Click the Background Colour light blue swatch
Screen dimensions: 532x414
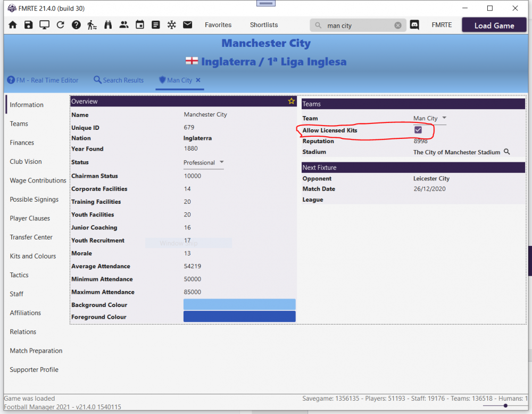pyautogui.click(x=239, y=304)
